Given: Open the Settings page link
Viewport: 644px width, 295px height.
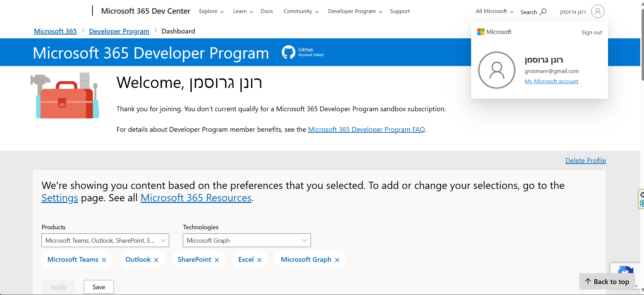Looking at the screenshot, I should (60, 198).
